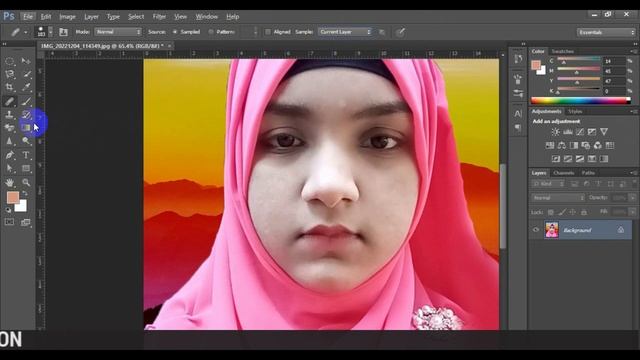Select the Zoom tool

tap(26, 182)
